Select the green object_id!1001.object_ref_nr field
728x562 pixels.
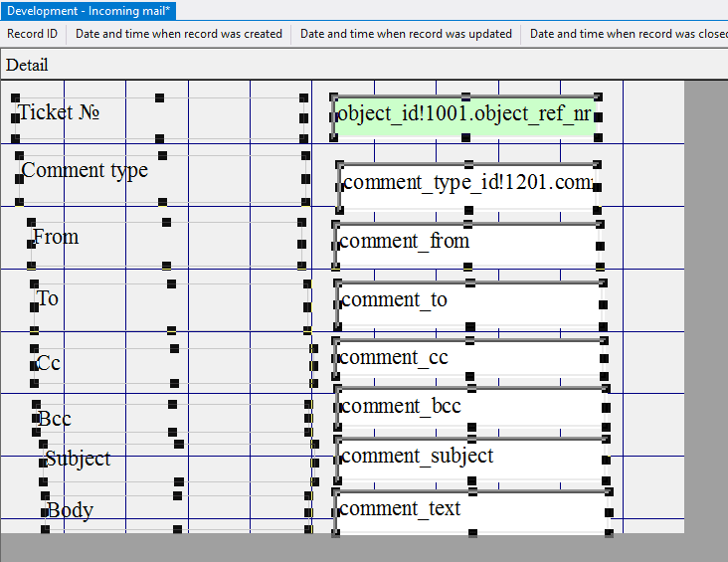464,114
